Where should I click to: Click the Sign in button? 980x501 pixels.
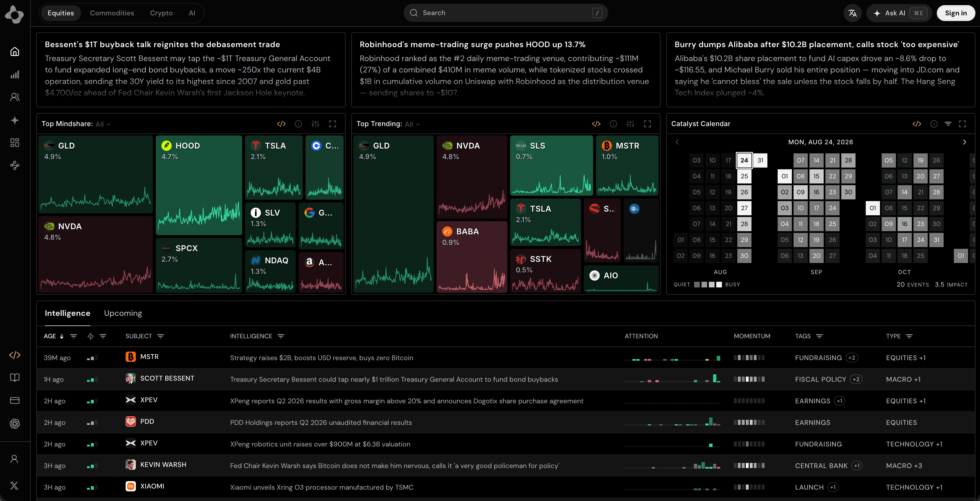[x=956, y=13]
